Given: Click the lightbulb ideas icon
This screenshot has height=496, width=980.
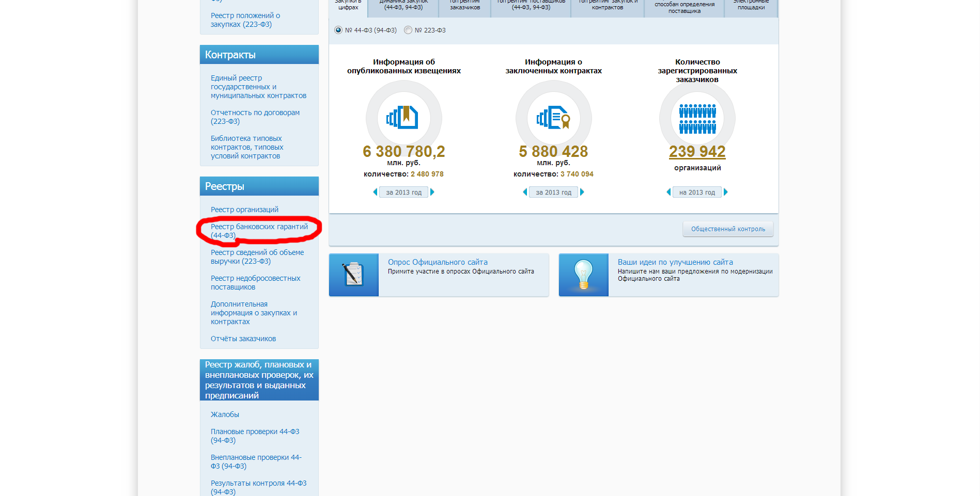Looking at the screenshot, I should pos(583,275).
